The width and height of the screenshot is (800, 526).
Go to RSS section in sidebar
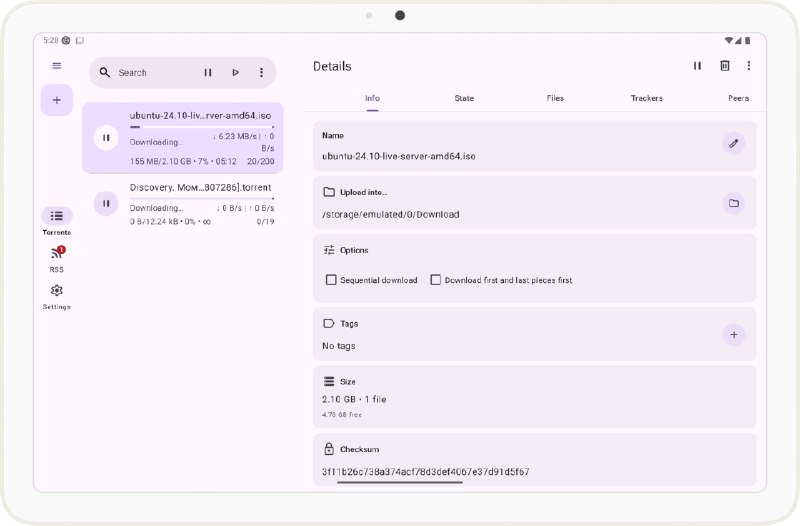[57, 258]
